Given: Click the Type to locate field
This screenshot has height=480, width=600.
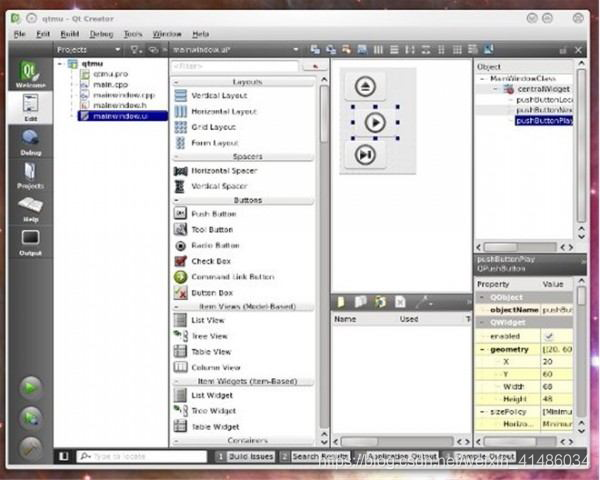Looking at the screenshot, I should tap(142, 456).
